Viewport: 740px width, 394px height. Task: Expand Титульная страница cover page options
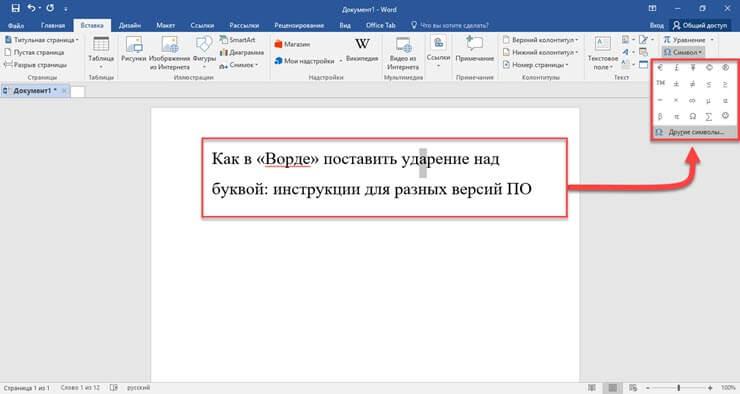pos(42,40)
